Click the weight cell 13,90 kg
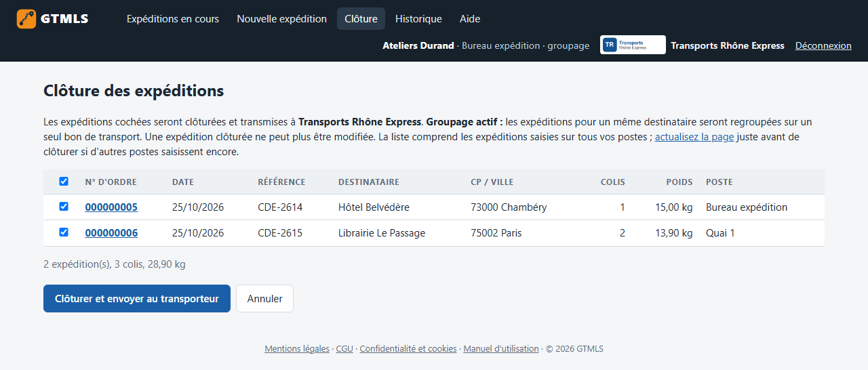 point(674,233)
